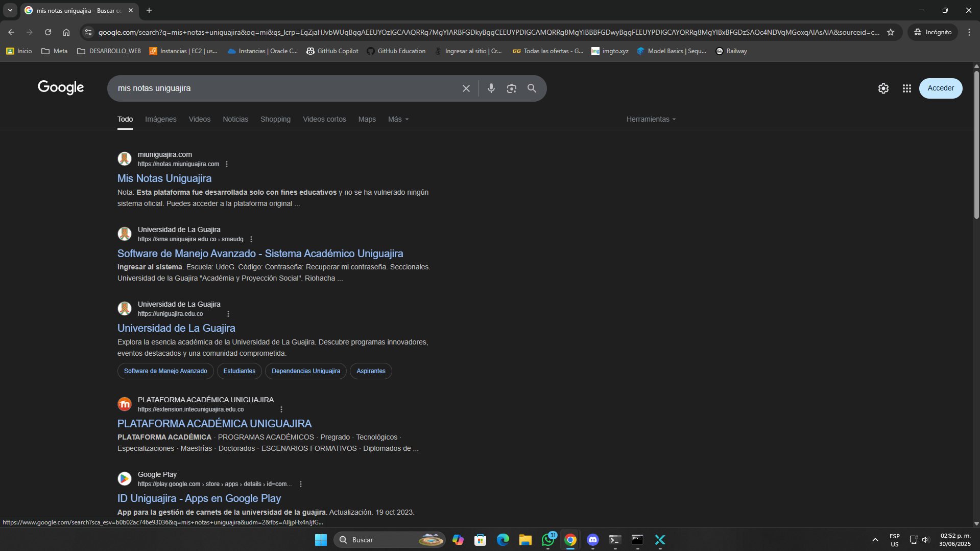Click the page vertical scrollbar thumb

(976, 145)
